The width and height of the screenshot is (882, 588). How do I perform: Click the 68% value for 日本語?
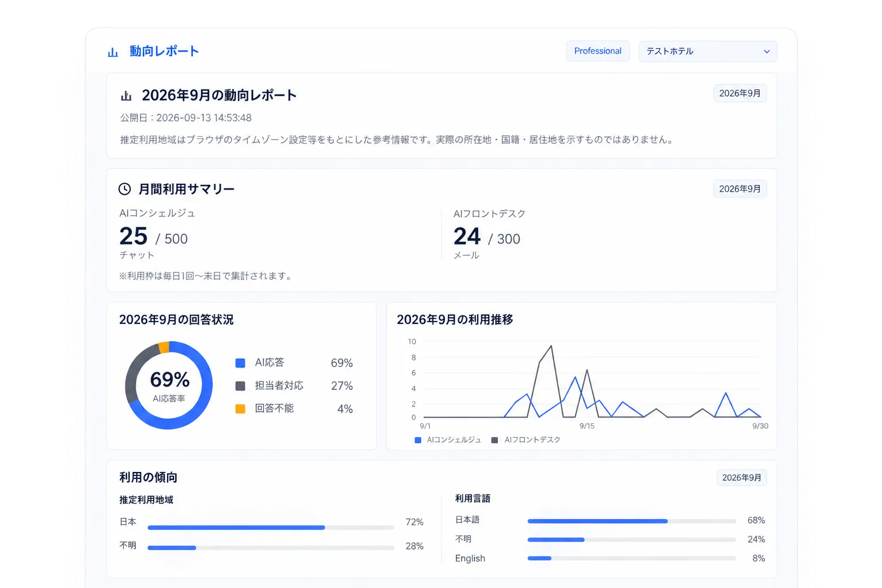[756, 520]
